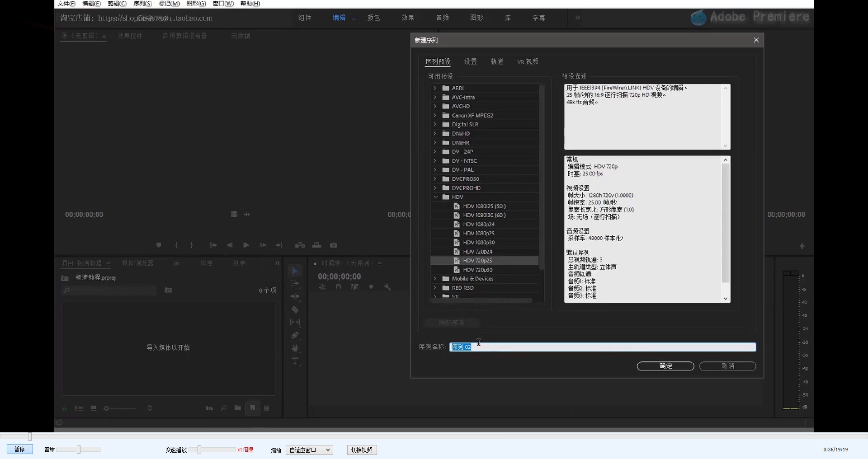Toggle Snap magnet icon in timeline

339,287
